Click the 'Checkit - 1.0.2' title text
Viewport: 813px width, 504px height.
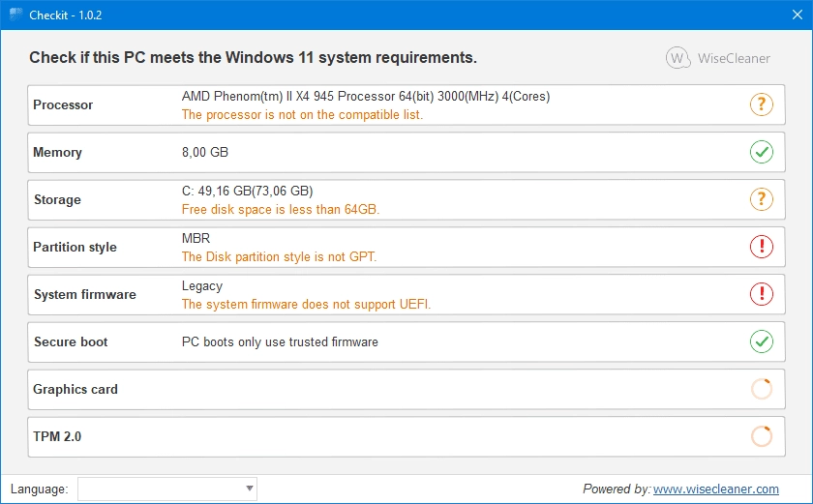point(66,15)
